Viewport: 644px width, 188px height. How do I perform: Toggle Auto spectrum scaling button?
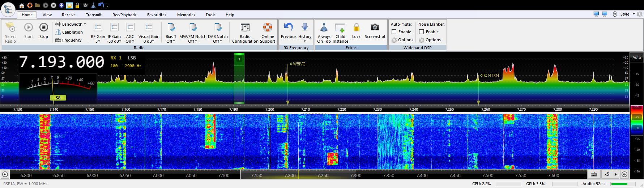coord(636,57)
